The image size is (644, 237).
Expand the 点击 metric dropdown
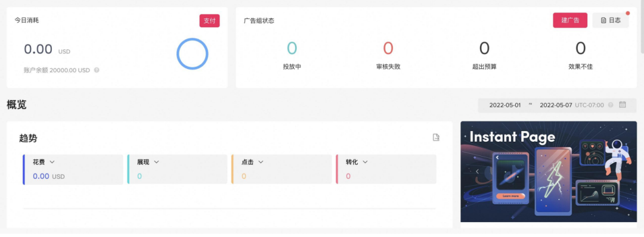[261, 162]
